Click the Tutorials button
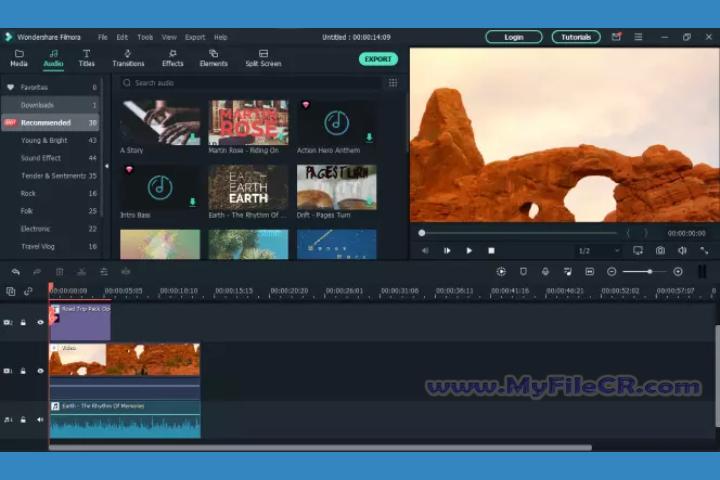The height and width of the screenshot is (480, 720). pos(576,37)
